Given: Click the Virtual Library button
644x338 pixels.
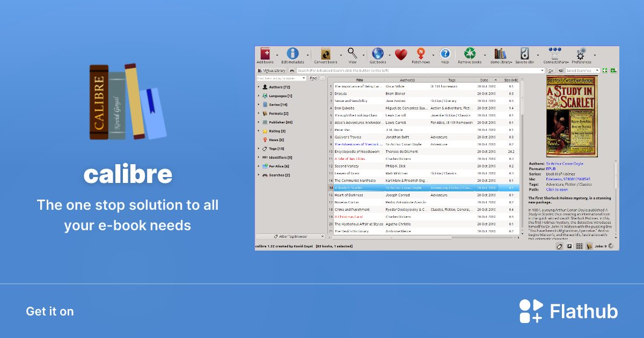Looking at the screenshot, I should [x=272, y=70].
